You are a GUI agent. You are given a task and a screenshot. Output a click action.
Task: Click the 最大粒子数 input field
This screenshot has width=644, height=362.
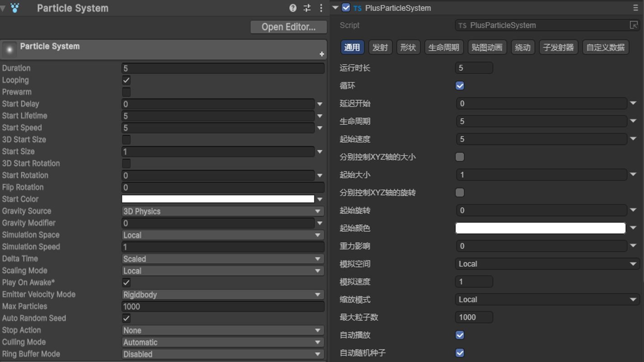tap(474, 317)
